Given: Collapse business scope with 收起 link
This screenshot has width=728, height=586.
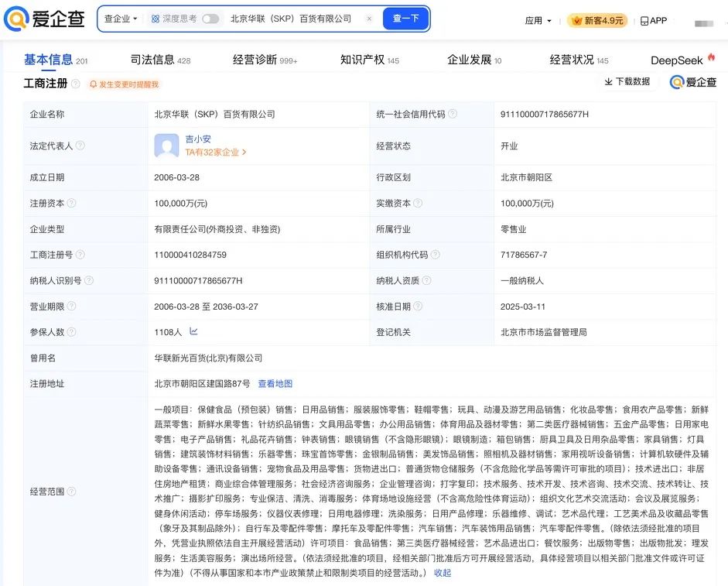Looking at the screenshot, I should (442, 573).
